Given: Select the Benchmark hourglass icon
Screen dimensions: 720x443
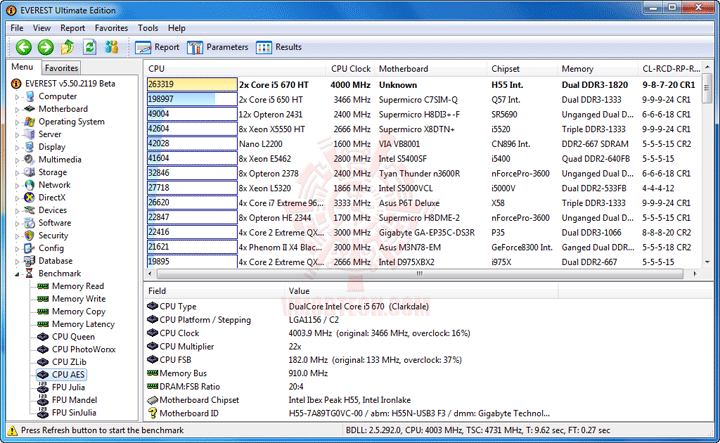Looking at the screenshot, I should [x=30, y=273].
